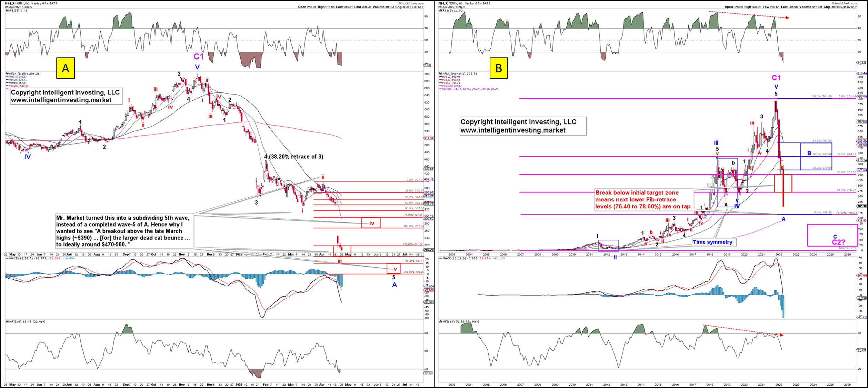Image resolution: width=868 pixels, height=388 pixels.
Task: Click the '138.20%: 217.72' Fib label
Action: coord(412,244)
